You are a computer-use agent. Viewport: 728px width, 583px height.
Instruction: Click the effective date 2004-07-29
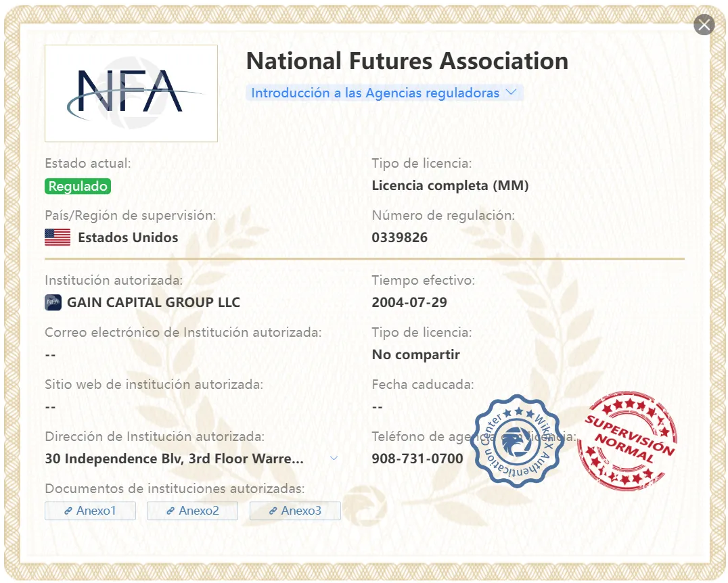coord(409,302)
